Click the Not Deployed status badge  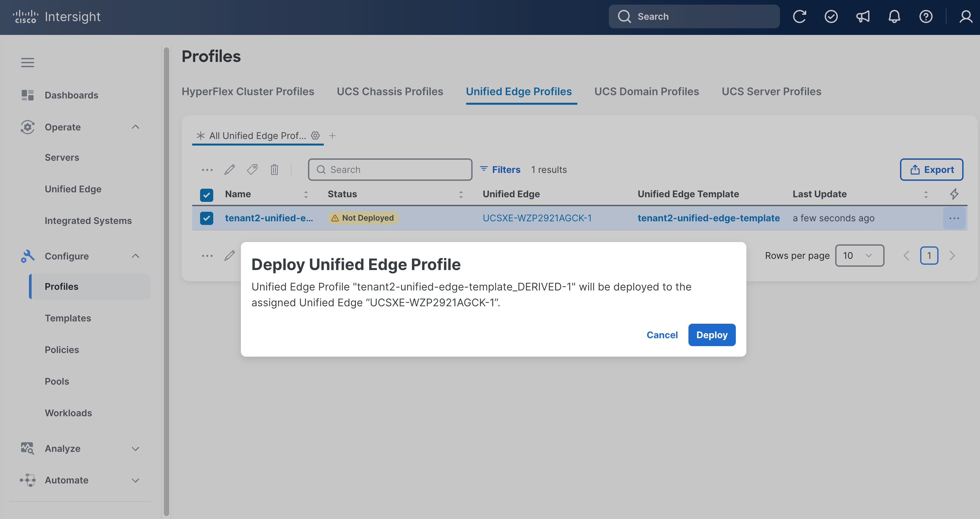point(363,218)
